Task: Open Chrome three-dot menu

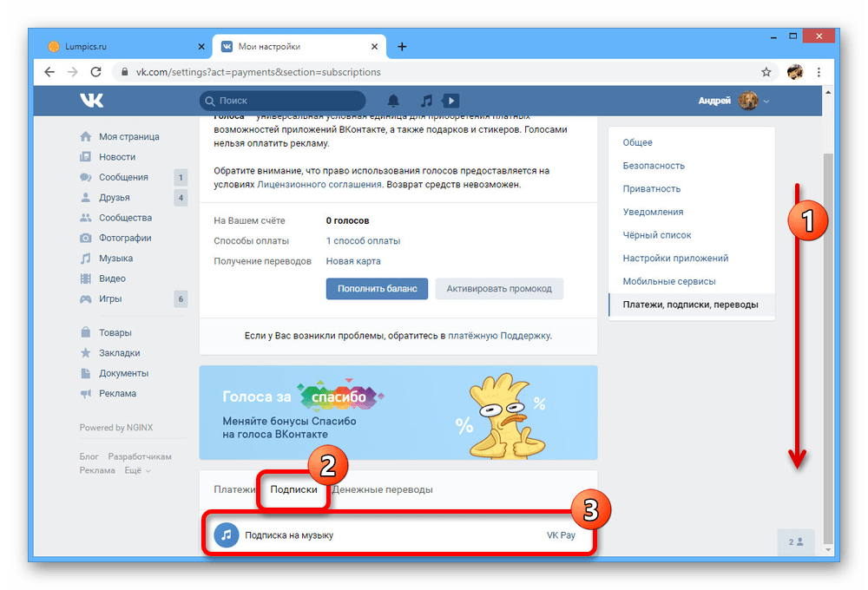Action: [819, 72]
